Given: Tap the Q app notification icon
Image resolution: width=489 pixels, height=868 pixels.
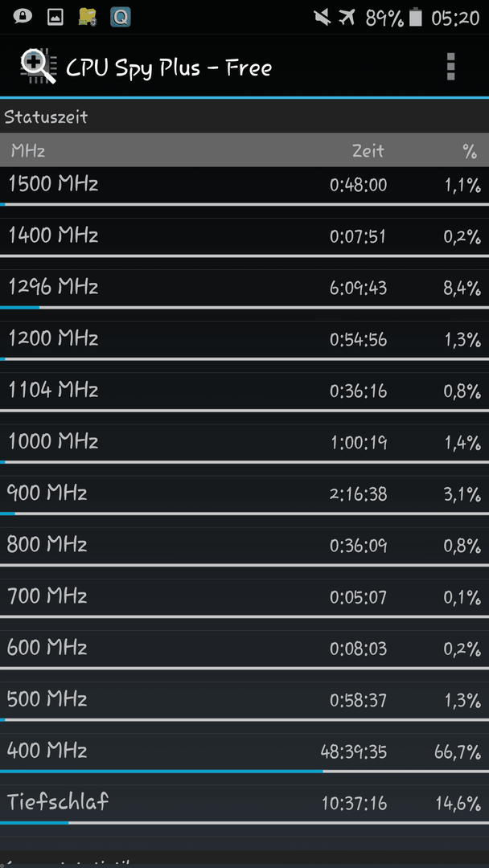Looking at the screenshot, I should (120, 17).
